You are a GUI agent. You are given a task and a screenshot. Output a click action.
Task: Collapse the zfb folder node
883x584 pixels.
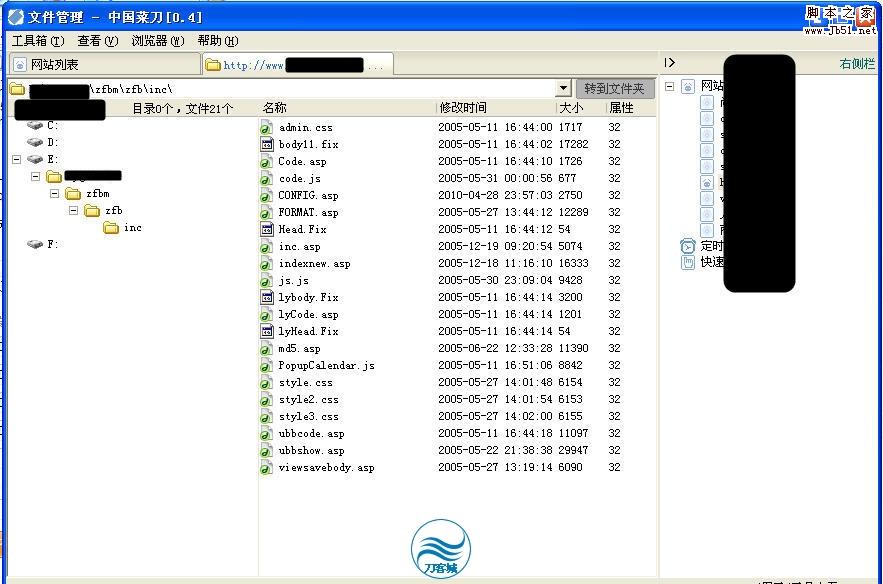pos(73,211)
